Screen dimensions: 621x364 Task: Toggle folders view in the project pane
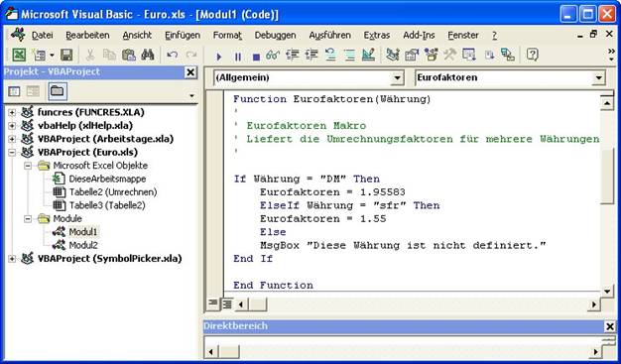(x=58, y=91)
